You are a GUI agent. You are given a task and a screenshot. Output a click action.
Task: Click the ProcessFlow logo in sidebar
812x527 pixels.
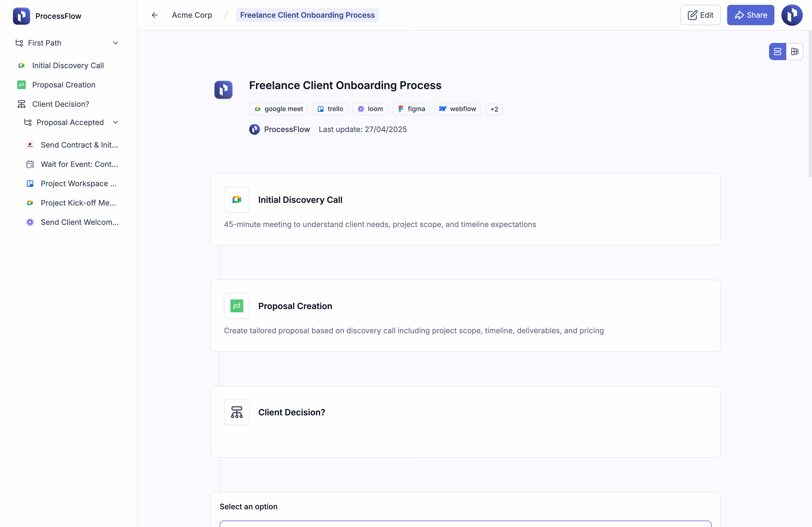(21, 16)
